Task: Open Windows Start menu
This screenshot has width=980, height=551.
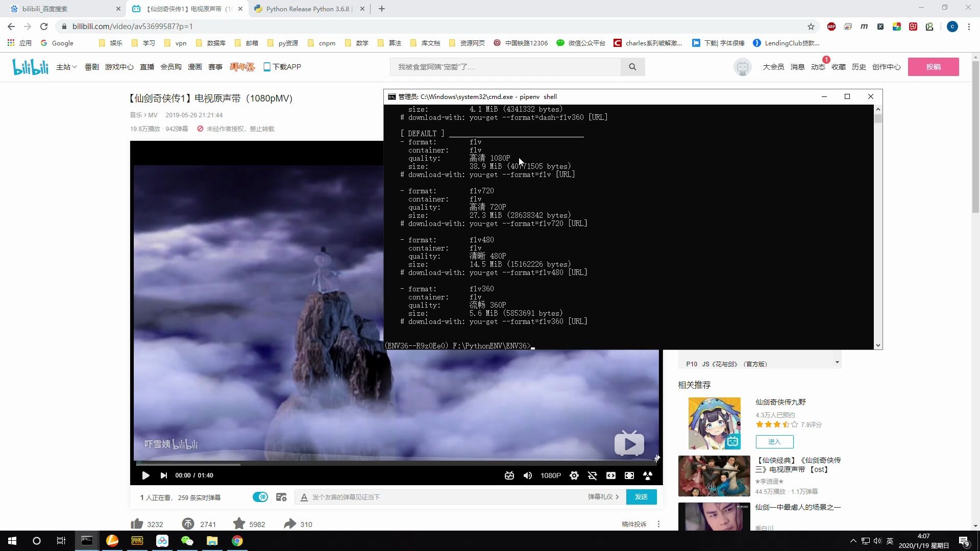Action: [x=12, y=541]
